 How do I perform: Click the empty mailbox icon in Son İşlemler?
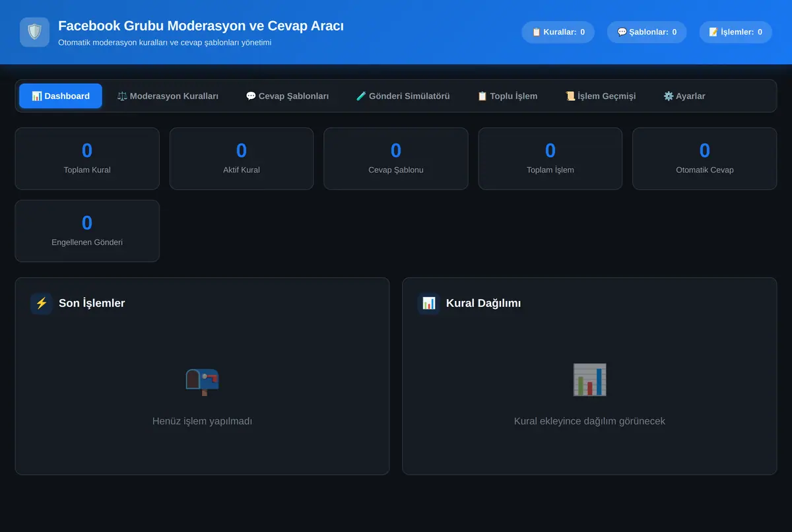[x=202, y=380]
